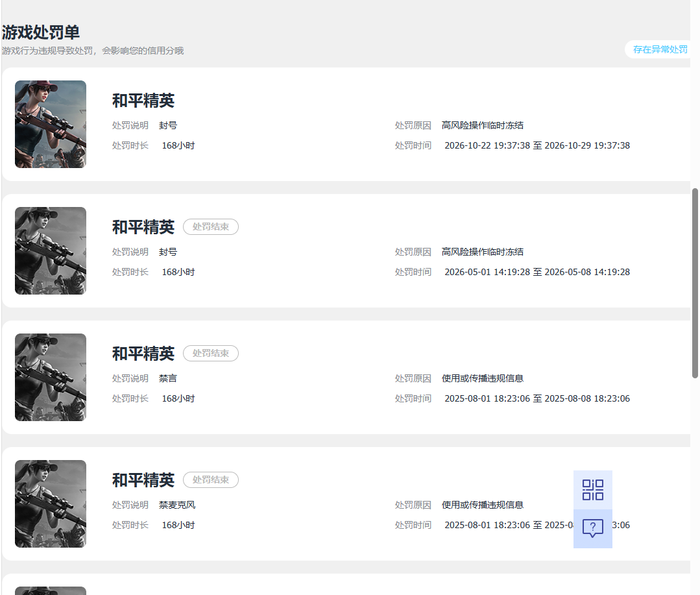Click the page scrollbar thumb
The height and width of the screenshot is (595, 700).
695,284
